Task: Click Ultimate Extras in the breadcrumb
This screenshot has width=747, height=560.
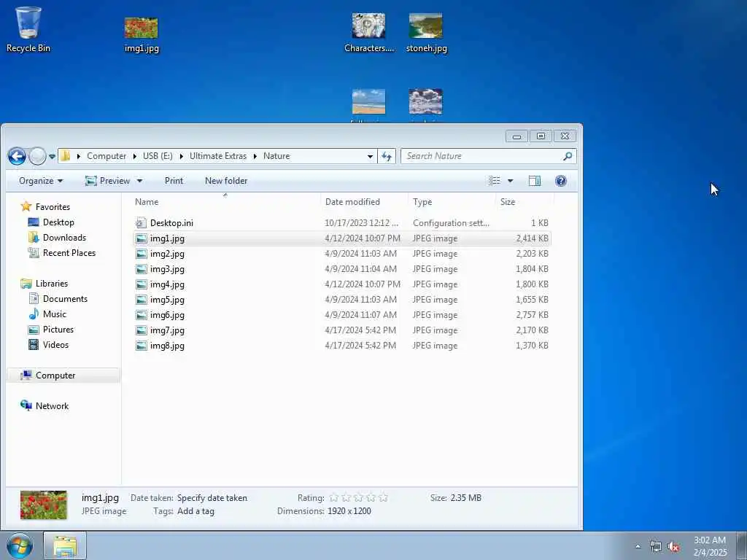Action: pyautogui.click(x=218, y=156)
